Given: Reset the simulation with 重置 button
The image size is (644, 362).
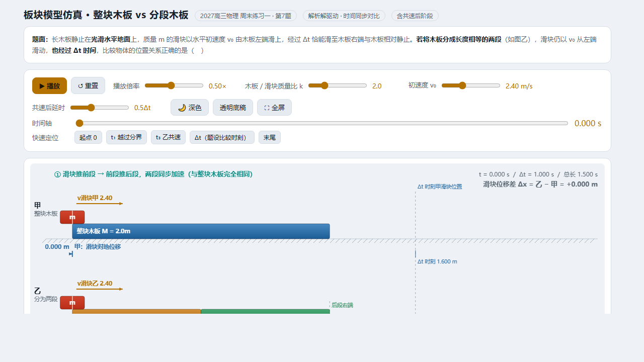Looking at the screenshot, I should click(88, 85).
